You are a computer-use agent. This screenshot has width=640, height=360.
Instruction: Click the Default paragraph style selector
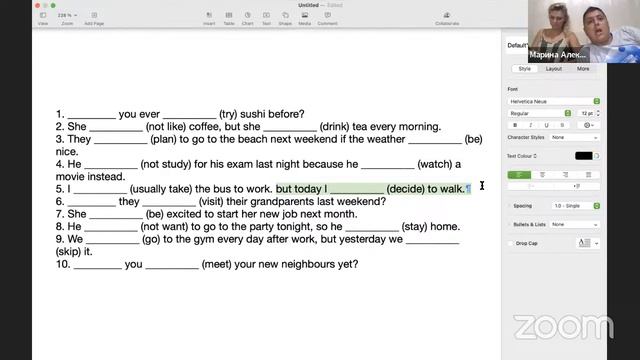coord(517,45)
